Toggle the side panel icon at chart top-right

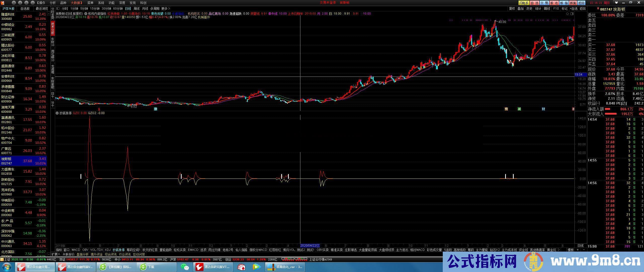pyautogui.click(x=572, y=14)
